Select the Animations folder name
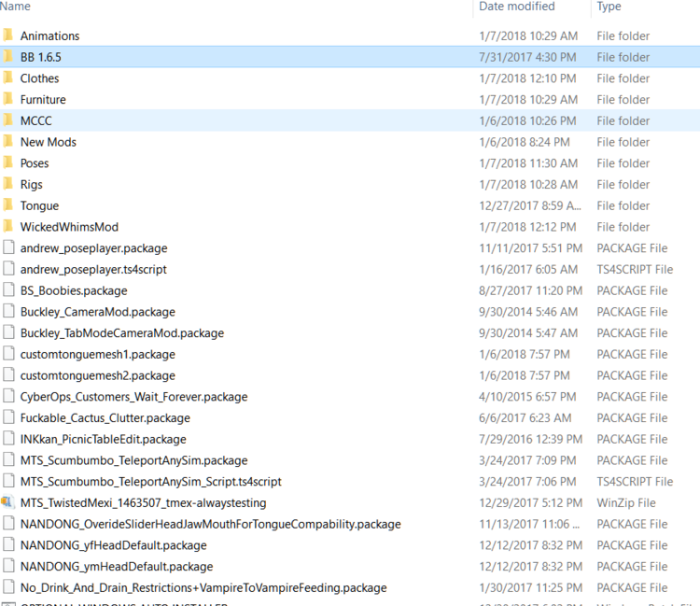This screenshot has width=700, height=606. (50, 35)
